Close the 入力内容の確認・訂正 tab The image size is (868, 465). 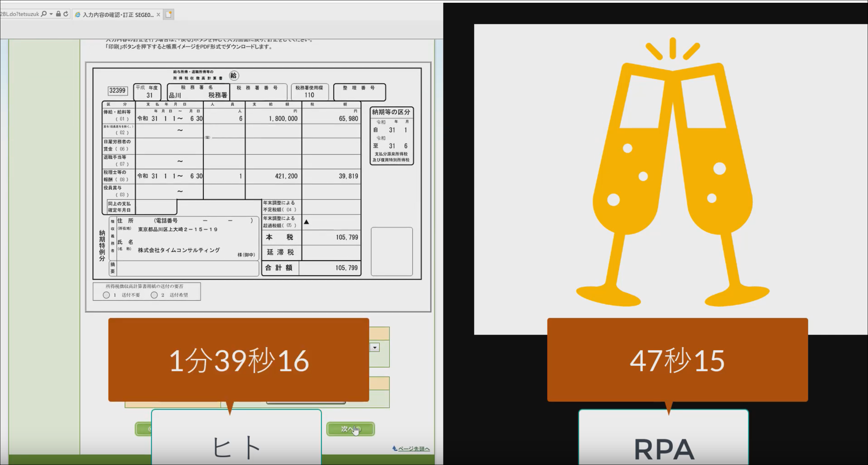click(x=158, y=15)
